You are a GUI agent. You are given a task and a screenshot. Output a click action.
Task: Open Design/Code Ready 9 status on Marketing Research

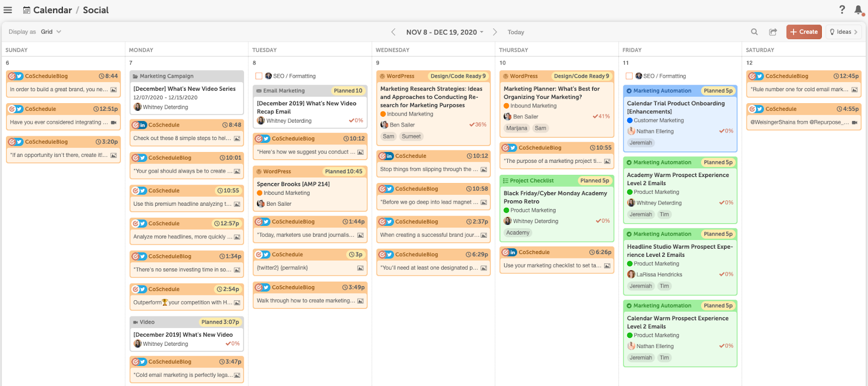458,77
